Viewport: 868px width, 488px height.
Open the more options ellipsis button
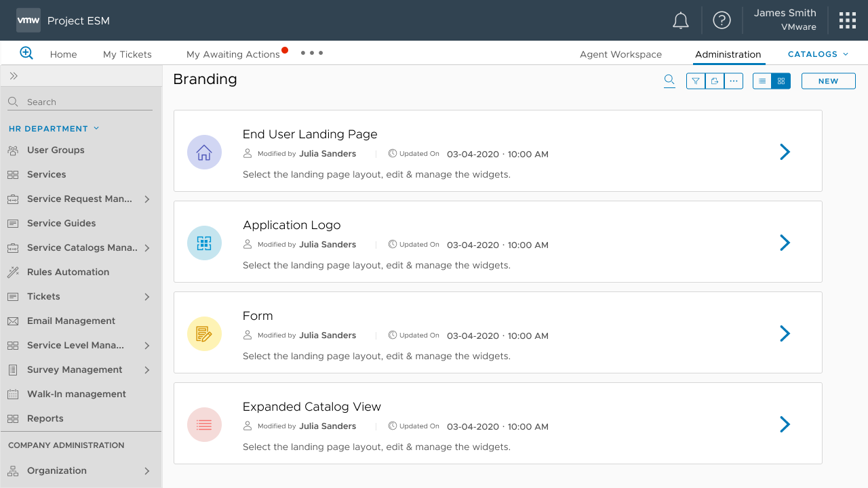click(x=734, y=81)
